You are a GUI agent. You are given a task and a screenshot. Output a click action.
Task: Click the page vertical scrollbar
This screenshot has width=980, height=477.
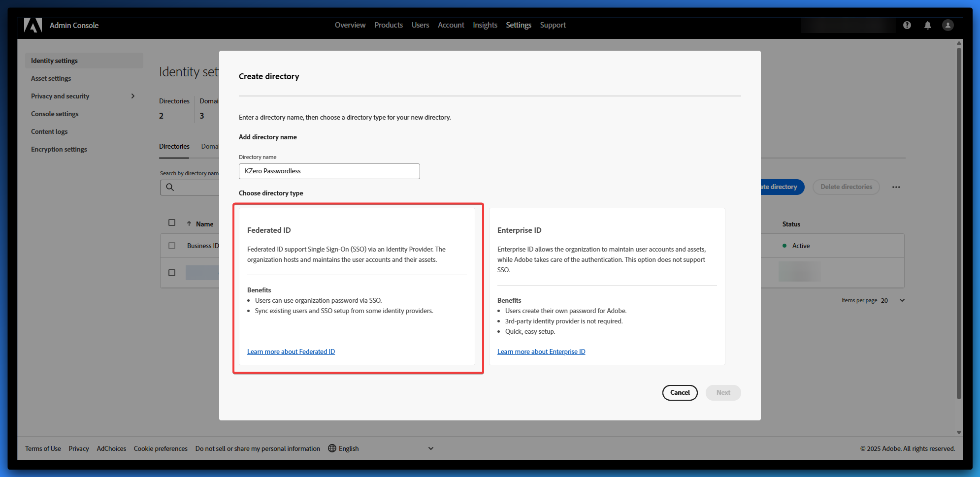coord(958,222)
